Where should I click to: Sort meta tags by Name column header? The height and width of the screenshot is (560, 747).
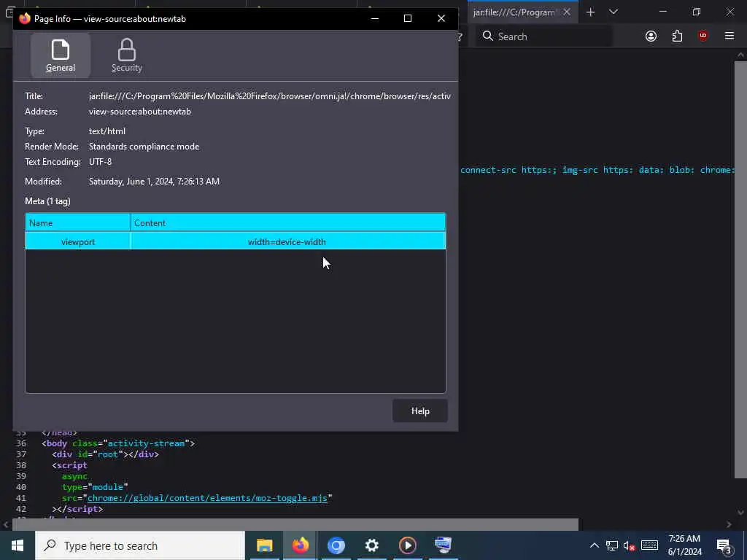click(77, 223)
